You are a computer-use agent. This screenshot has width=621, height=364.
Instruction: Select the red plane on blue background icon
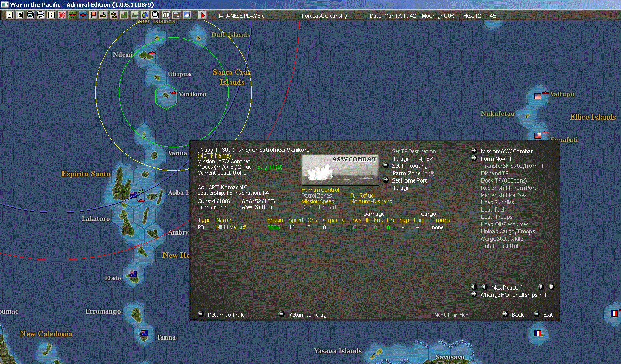tap(83, 15)
